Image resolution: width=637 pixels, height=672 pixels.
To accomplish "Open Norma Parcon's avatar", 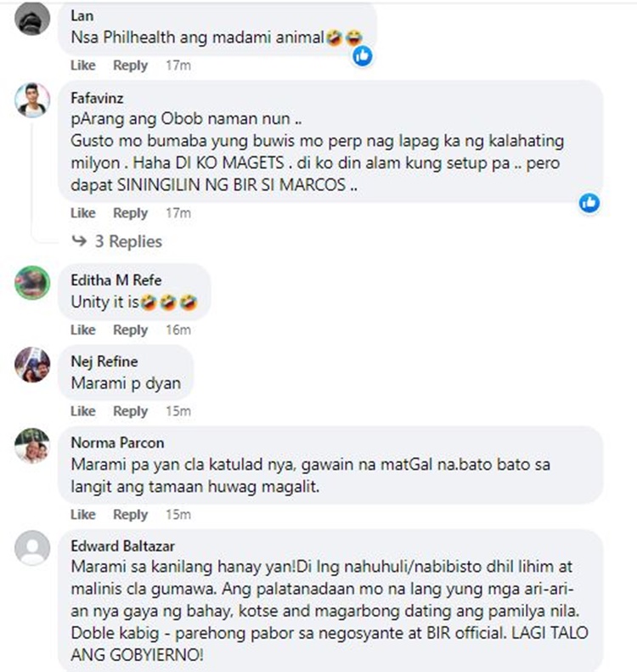I will pos(32,445).
